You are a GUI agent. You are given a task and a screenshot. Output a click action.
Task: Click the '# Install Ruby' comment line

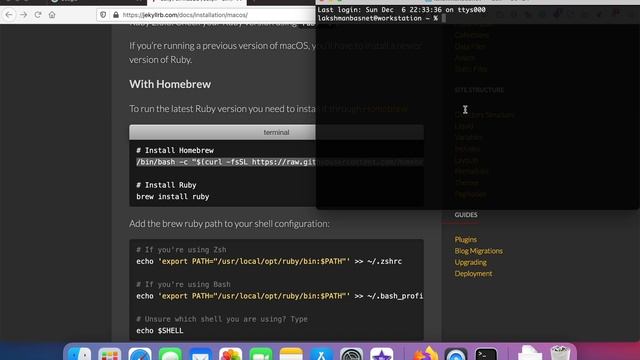pos(166,185)
